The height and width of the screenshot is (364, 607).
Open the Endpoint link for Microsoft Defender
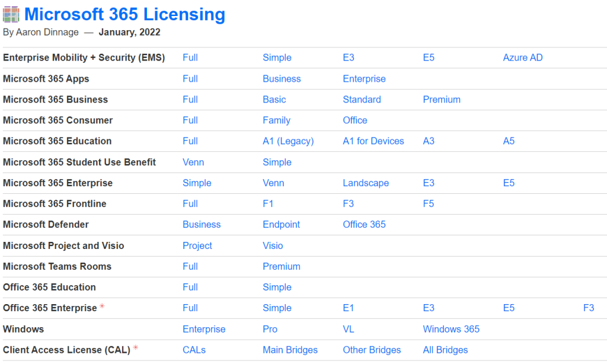pos(281,225)
